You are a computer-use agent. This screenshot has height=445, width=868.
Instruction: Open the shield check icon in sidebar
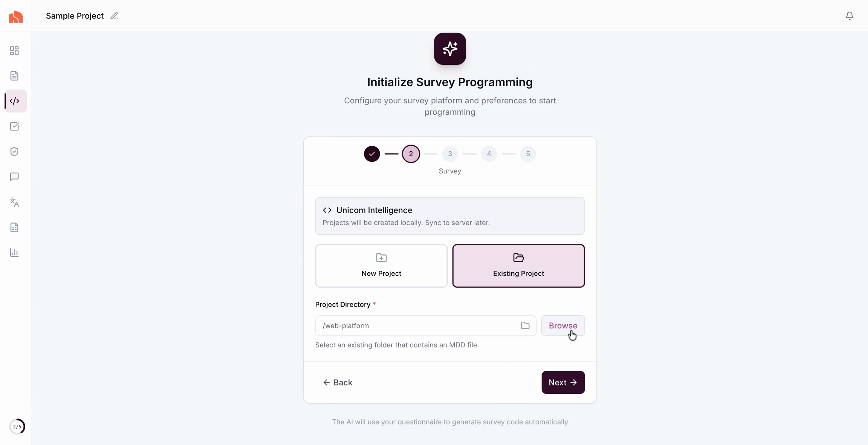[14, 152]
